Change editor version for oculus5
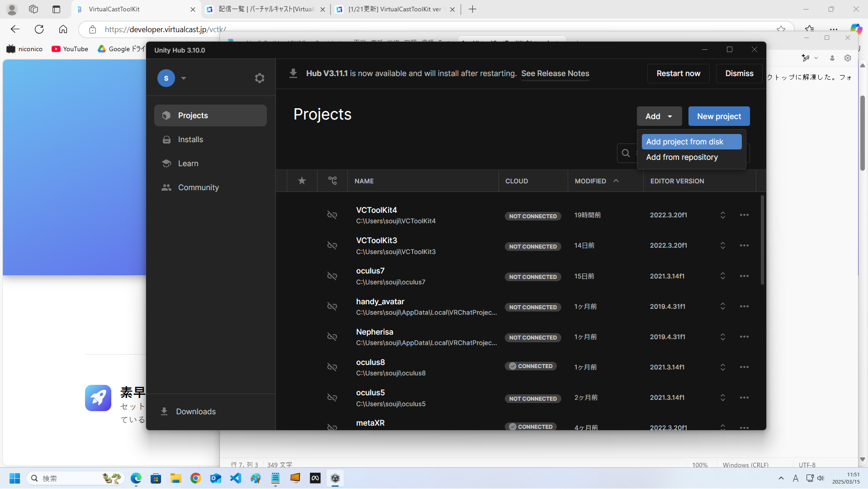 point(722,398)
